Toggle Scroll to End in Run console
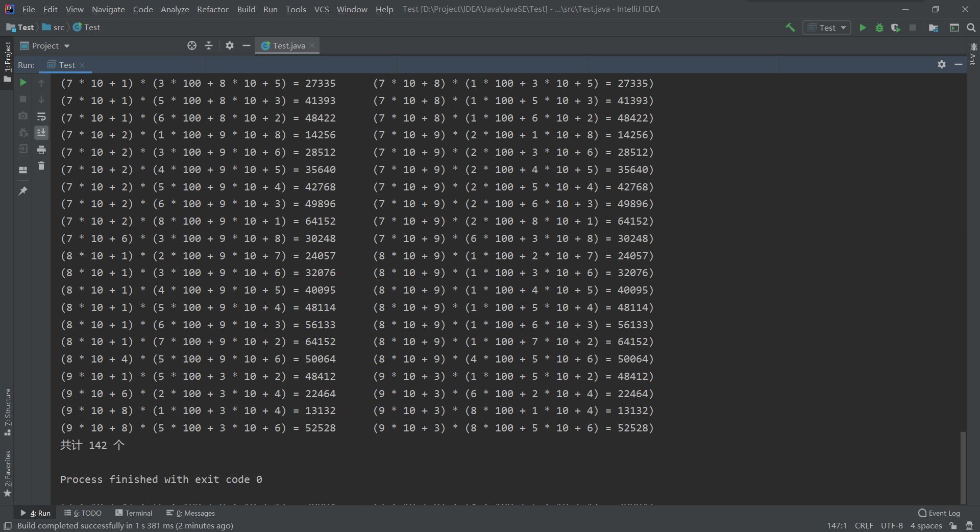 (41, 133)
